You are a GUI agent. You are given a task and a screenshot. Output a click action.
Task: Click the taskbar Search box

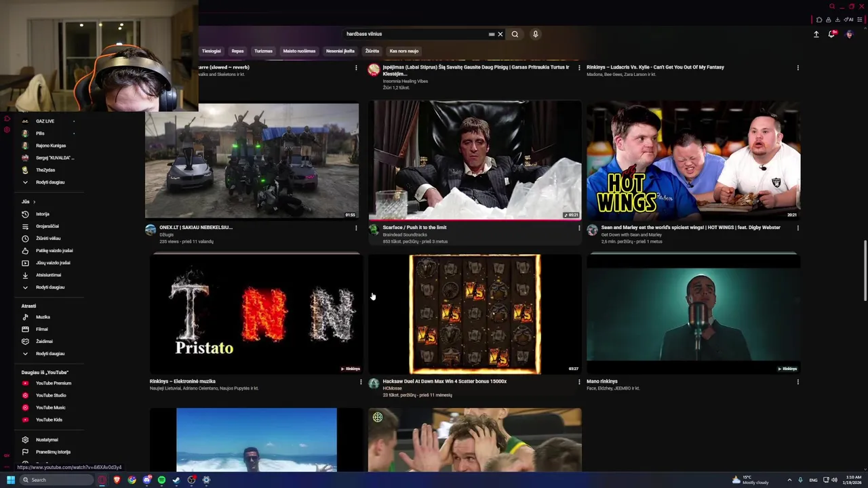56,480
